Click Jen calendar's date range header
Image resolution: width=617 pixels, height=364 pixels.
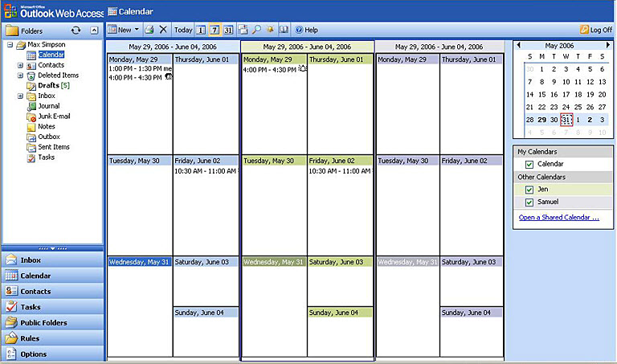pos(307,47)
